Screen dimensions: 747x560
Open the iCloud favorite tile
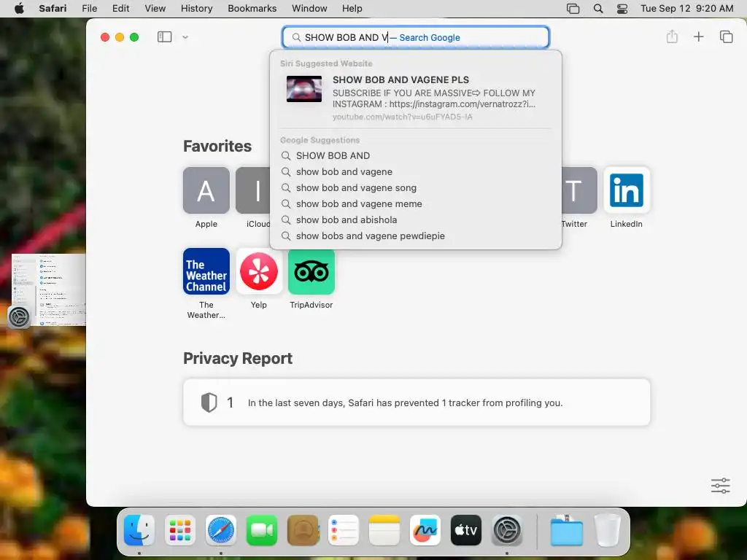click(252, 190)
